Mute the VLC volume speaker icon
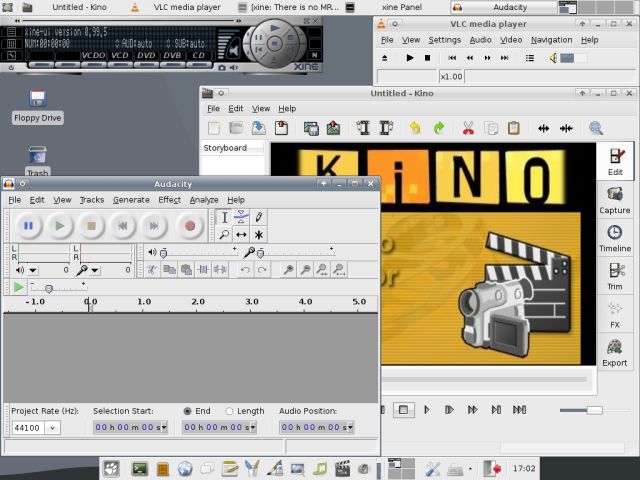 (553, 58)
